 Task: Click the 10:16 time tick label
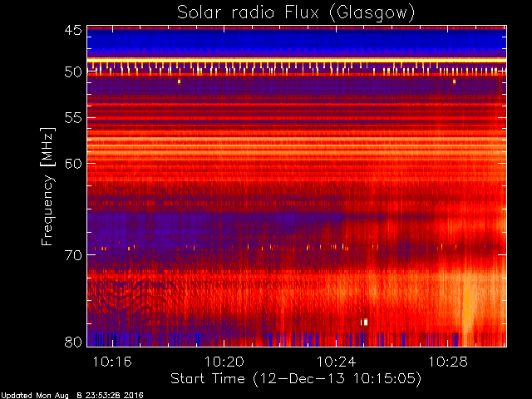click(x=112, y=362)
